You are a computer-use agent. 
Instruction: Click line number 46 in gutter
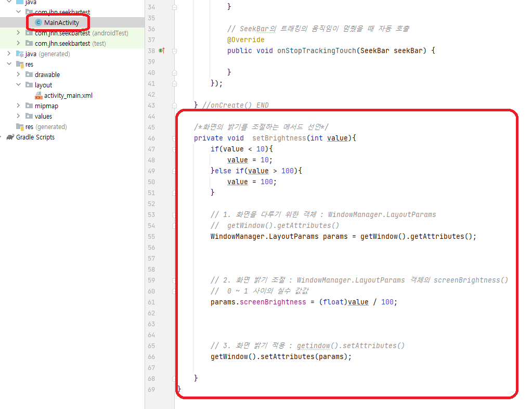point(151,138)
